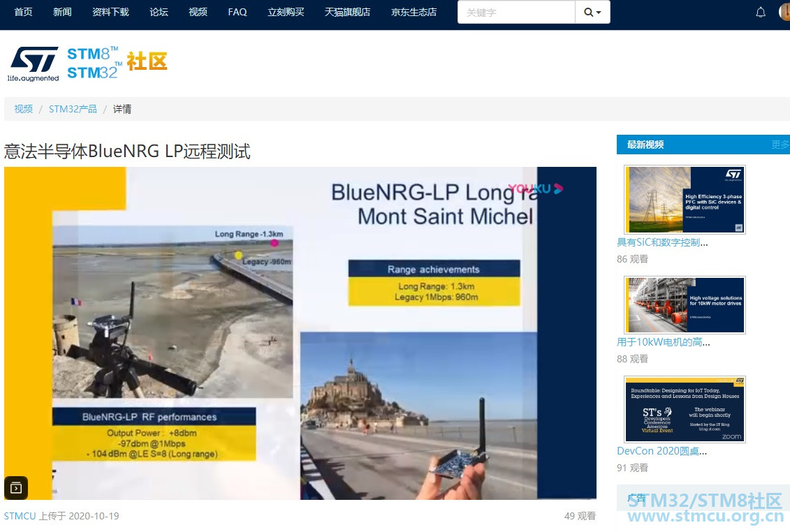Click the video player corner icon
The height and width of the screenshot is (532, 790).
click(x=16, y=487)
